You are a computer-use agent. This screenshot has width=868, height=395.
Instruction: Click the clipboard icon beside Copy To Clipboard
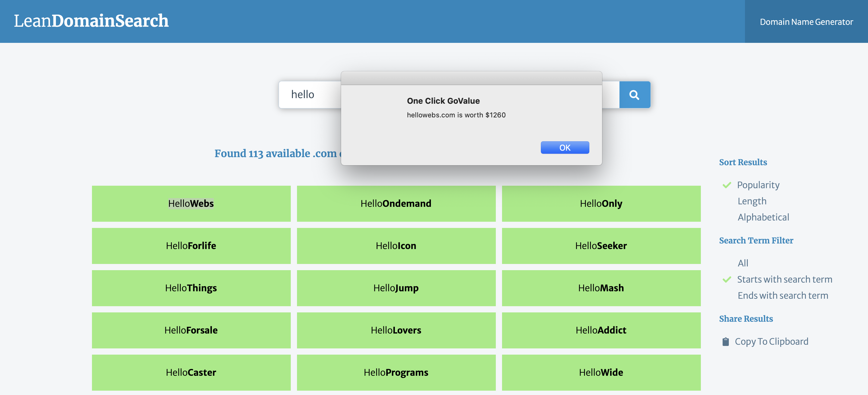(x=725, y=342)
